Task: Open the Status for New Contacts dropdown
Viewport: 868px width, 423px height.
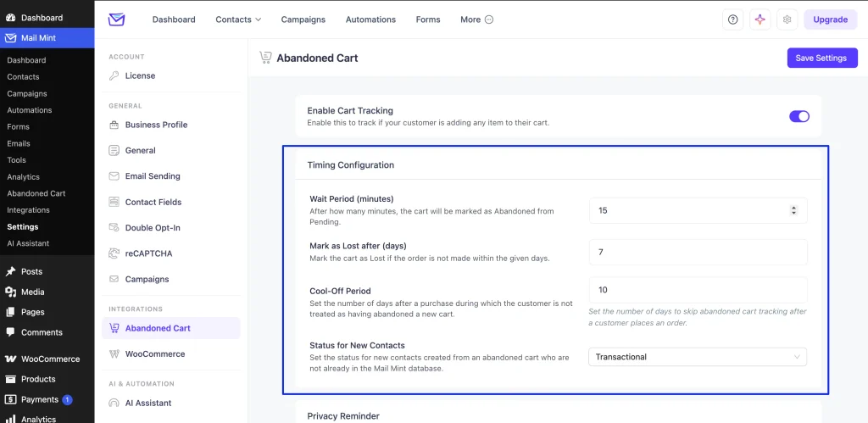Action: (x=698, y=357)
